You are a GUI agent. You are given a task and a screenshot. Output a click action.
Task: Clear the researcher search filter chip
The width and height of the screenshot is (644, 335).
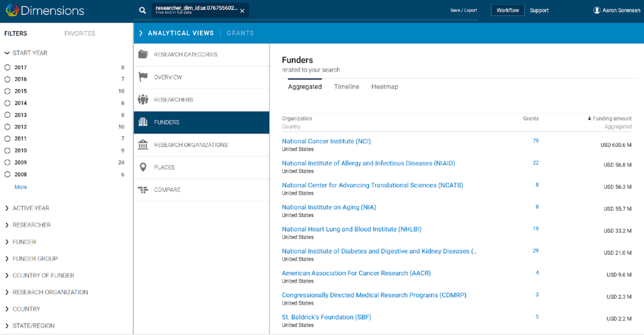click(242, 11)
